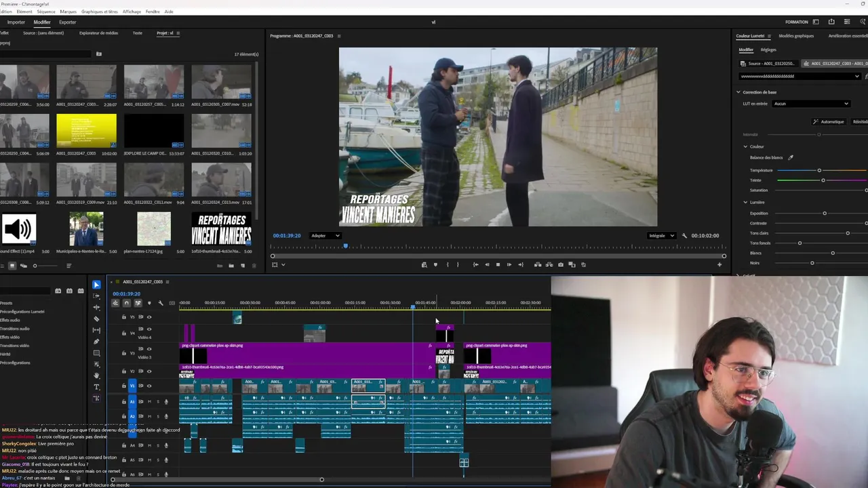
Task: Open the Program panel hamburger menu
Action: click(339, 36)
